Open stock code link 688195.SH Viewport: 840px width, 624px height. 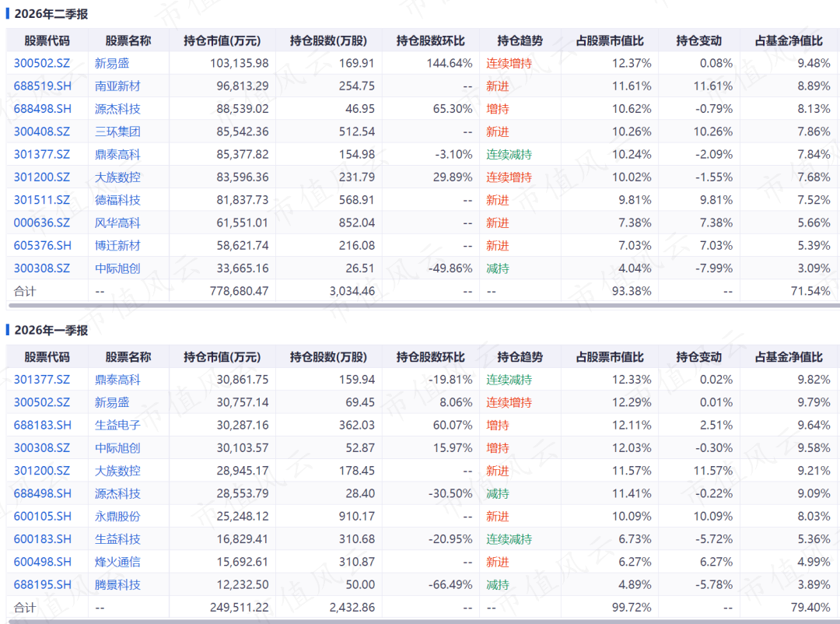click(42, 584)
